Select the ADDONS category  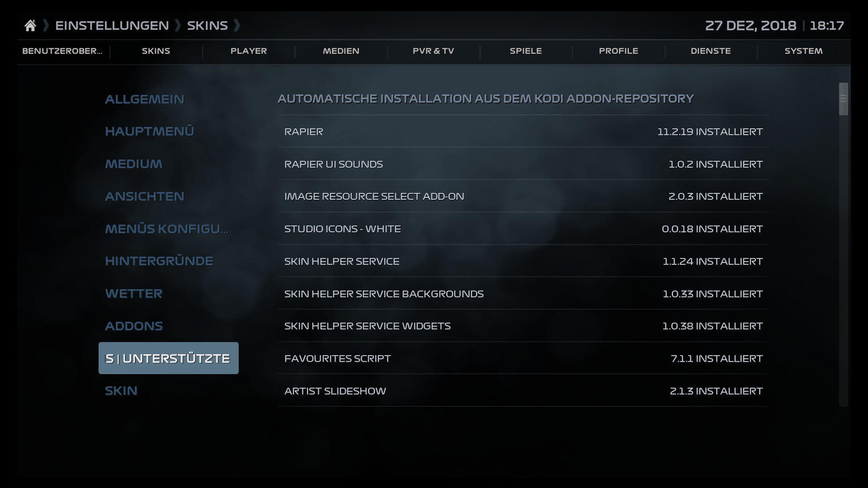[x=134, y=326]
